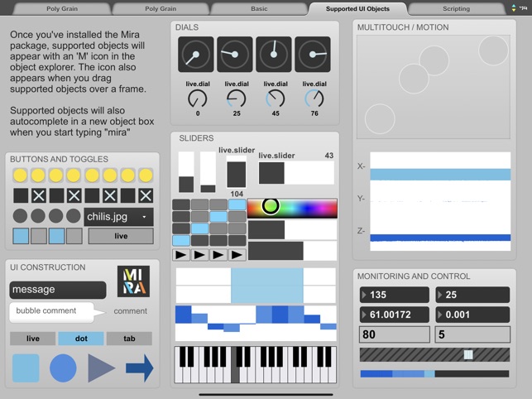Open the Scripting tab
The height and width of the screenshot is (399, 532).
pos(456,9)
